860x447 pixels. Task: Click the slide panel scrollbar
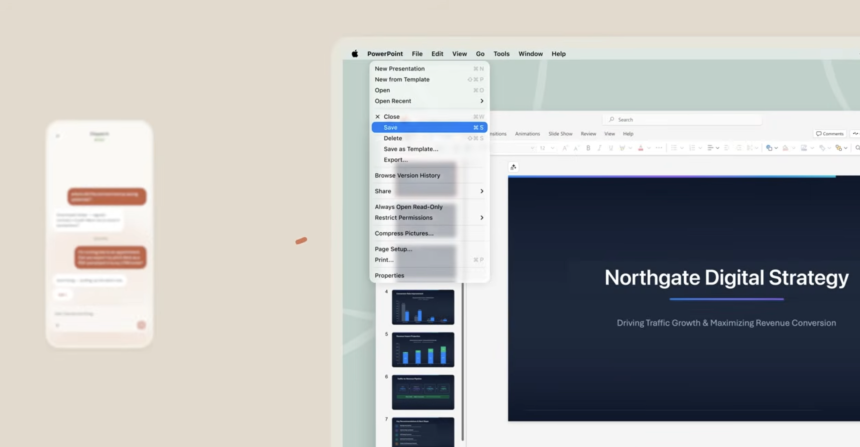point(463,362)
